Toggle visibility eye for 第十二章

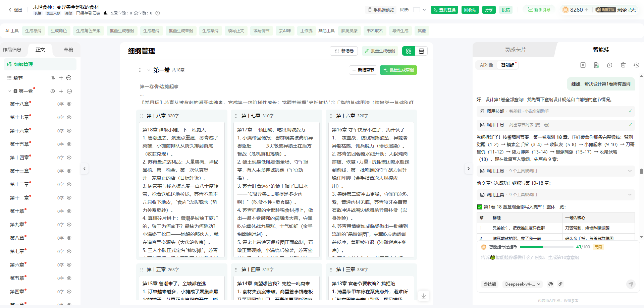pyautogui.click(x=69, y=184)
